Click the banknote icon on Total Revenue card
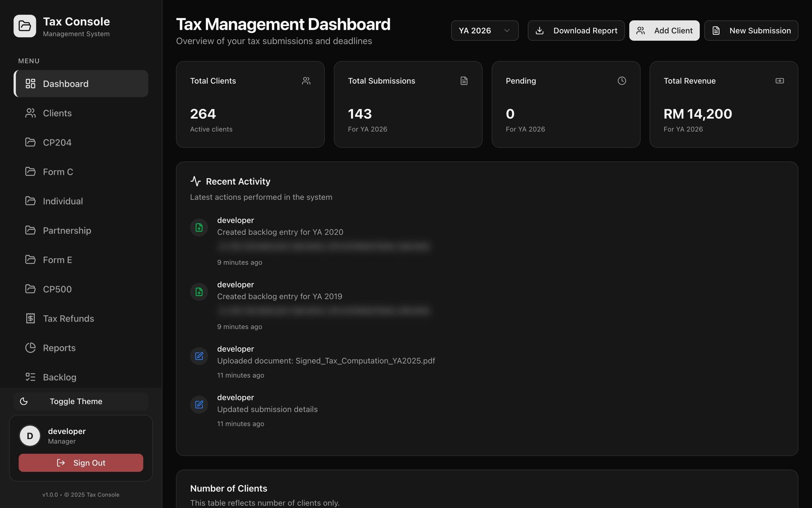Viewport: 812px width, 508px height. point(779,81)
